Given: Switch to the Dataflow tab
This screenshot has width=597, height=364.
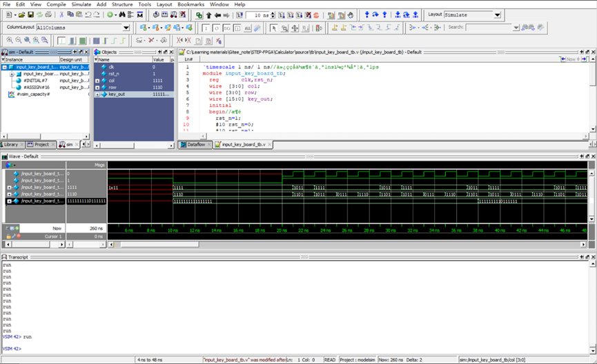Looking at the screenshot, I should click(195, 145).
